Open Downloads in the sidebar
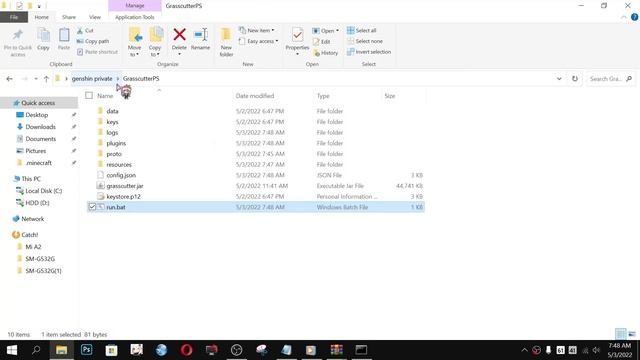The height and width of the screenshot is (360, 640). pos(40,127)
